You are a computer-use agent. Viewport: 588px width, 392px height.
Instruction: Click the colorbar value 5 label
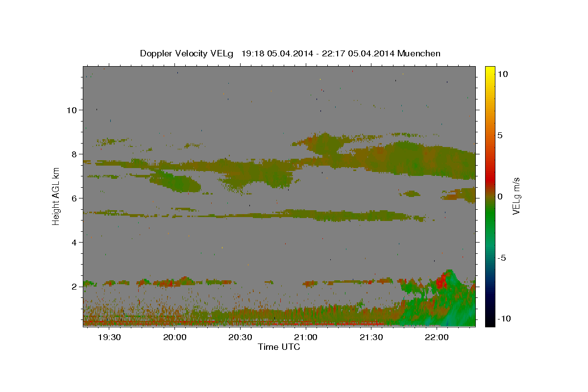[x=500, y=136]
